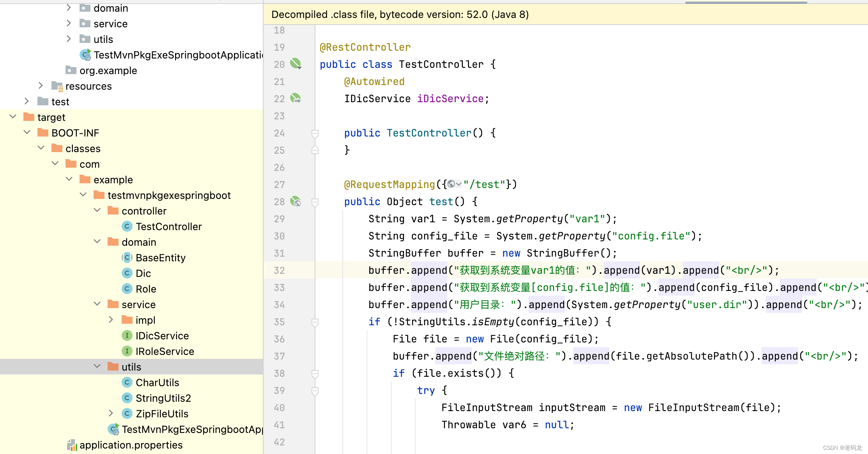Open the CharUtils class file
Image resolution: width=868 pixels, height=454 pixels.
point(157,383)
